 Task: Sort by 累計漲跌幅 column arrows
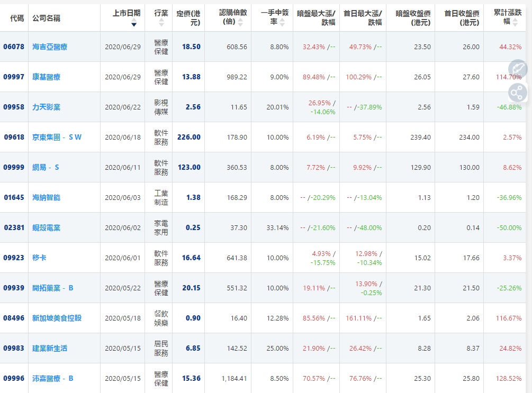[x=516, y=22]
